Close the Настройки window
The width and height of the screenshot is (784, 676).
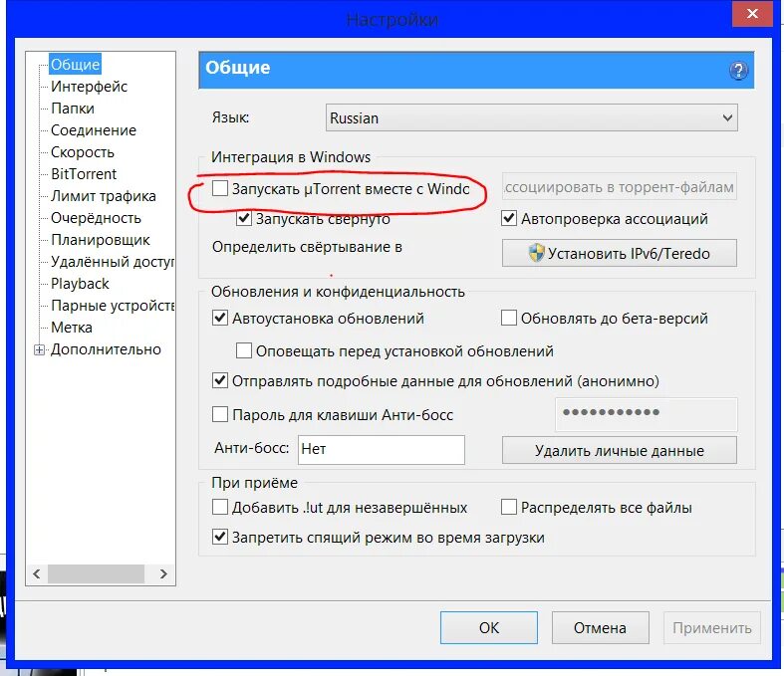pyautogui.click(x=752, y=14)
